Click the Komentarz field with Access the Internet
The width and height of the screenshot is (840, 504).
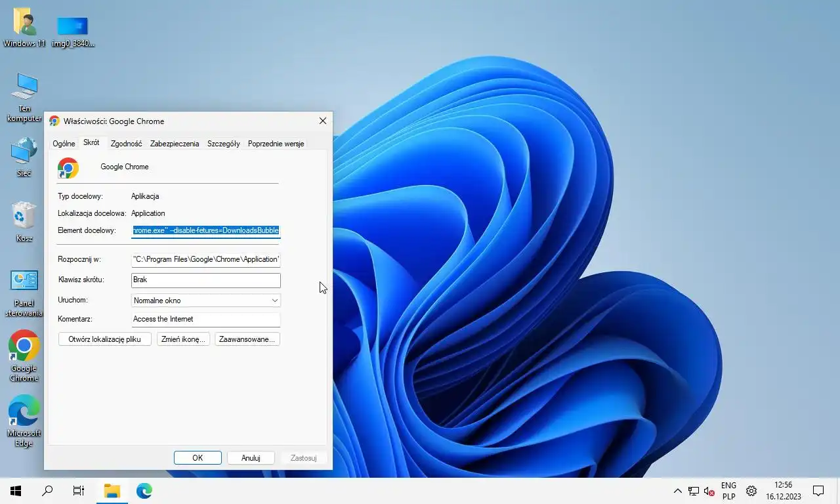pyautogui.click(x=206, y=319)
